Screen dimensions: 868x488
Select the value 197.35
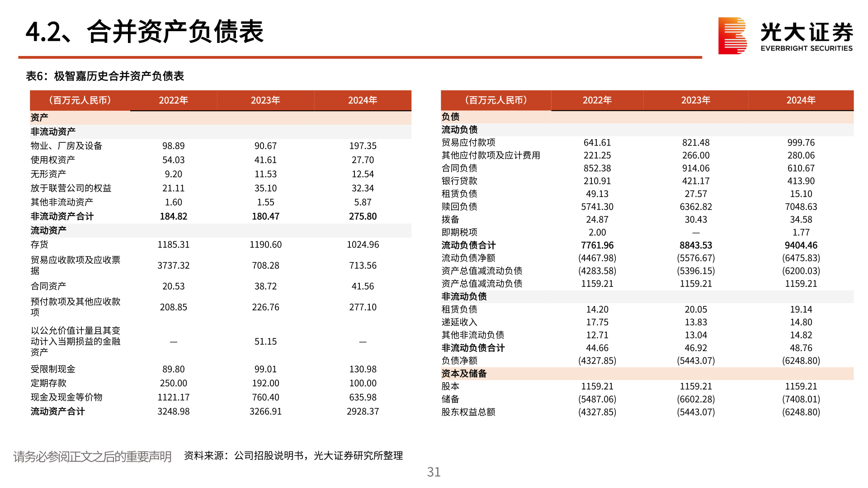(x=363, y=146)
